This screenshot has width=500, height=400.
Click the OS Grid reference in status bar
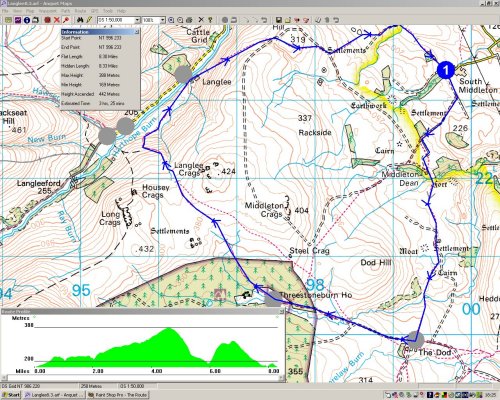click(21, 386)
